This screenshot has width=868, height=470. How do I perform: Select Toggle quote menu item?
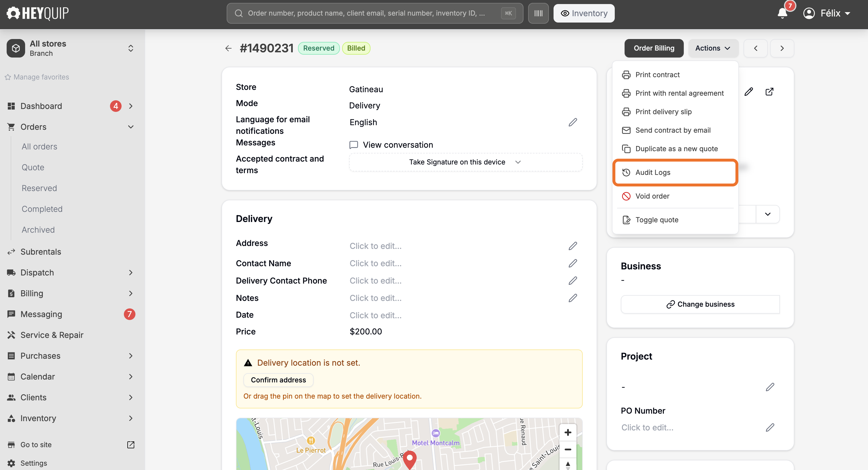pos(675,220)
